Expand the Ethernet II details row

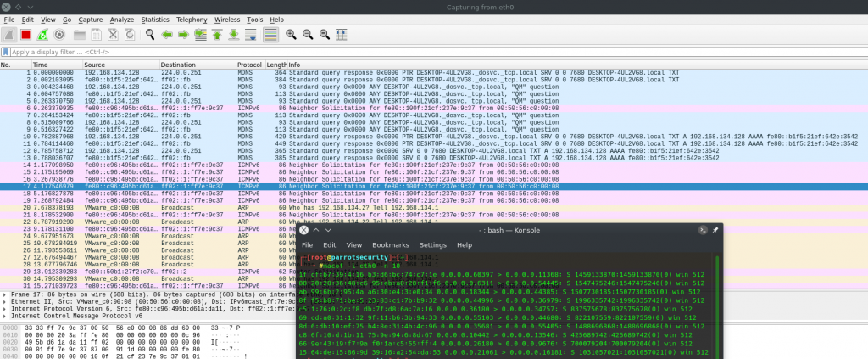[x=5, y=301]
